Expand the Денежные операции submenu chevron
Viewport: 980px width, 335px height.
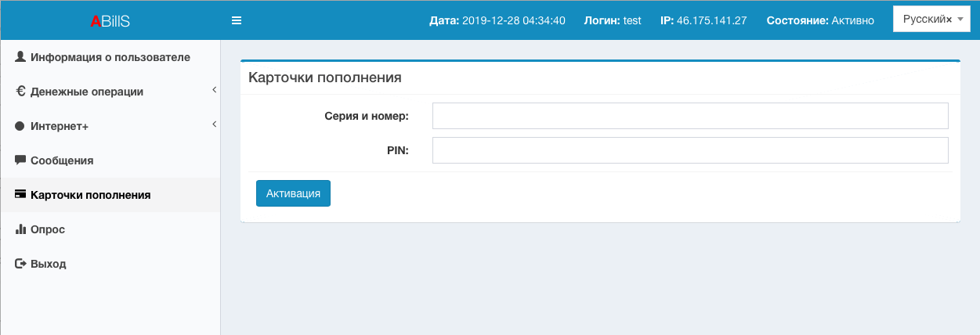(x=214, y=91)
